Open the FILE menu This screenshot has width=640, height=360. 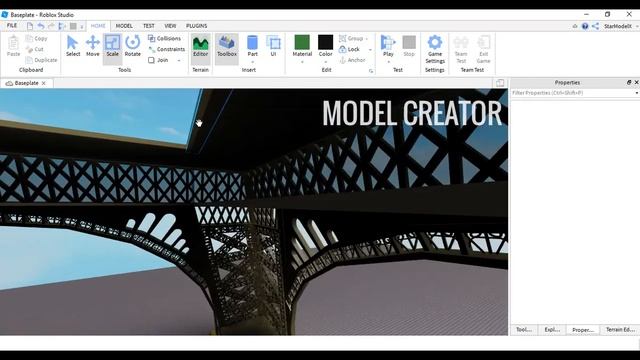(x=12, y=26)
